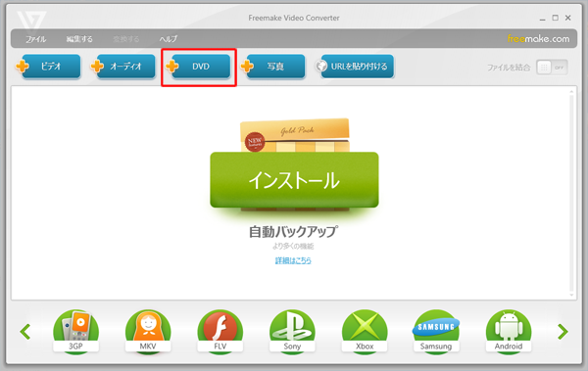588x371 pixels.
Task: Add audio with the オーディオ button
Action: pos(123,67)
